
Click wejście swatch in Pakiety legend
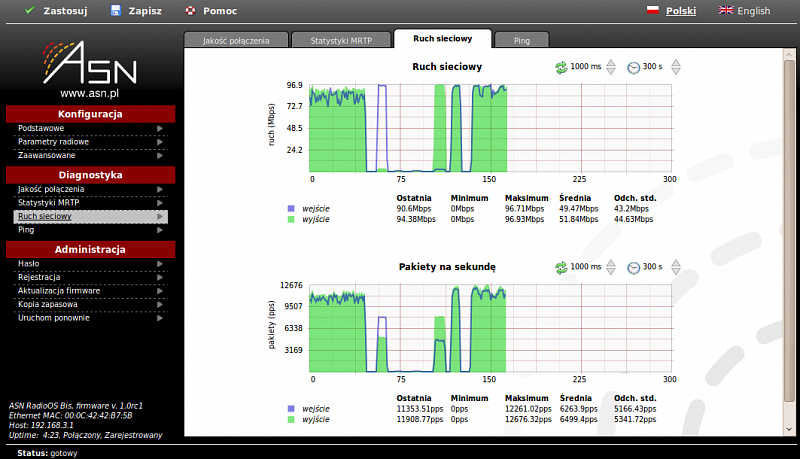pos(291,409)
